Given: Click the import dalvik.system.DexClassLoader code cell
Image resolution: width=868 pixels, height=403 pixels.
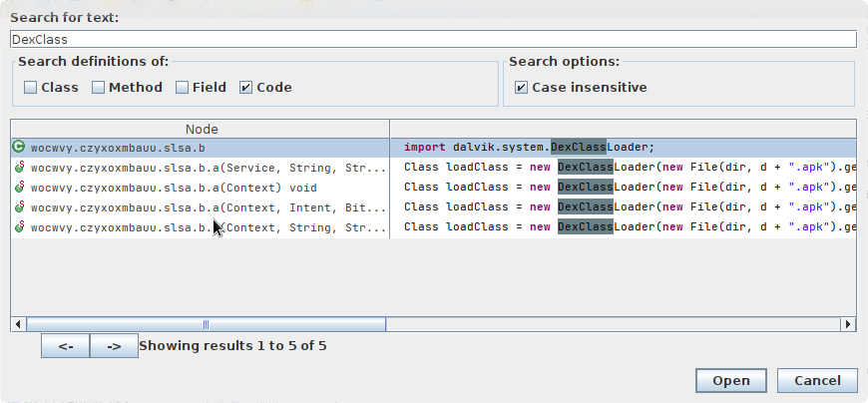Looking at the screenshot, I should pyautogui.click(x=624, y=148).
